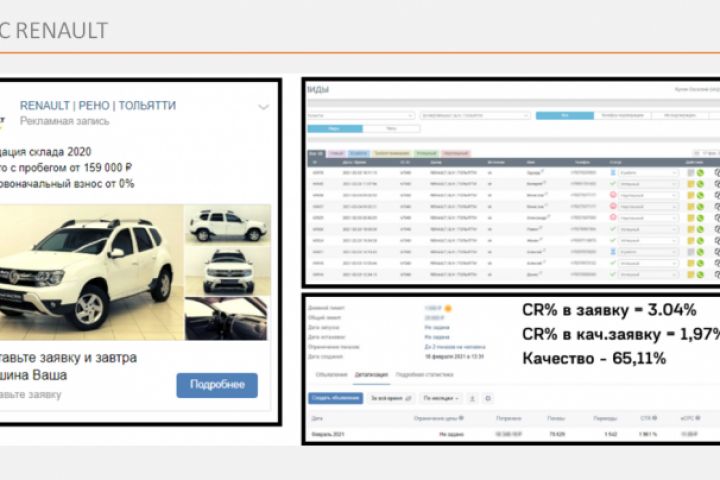Screen dimensions: 720x480
Task: Click the green checkmark icon in Павел's row
Action: (613, 229)
